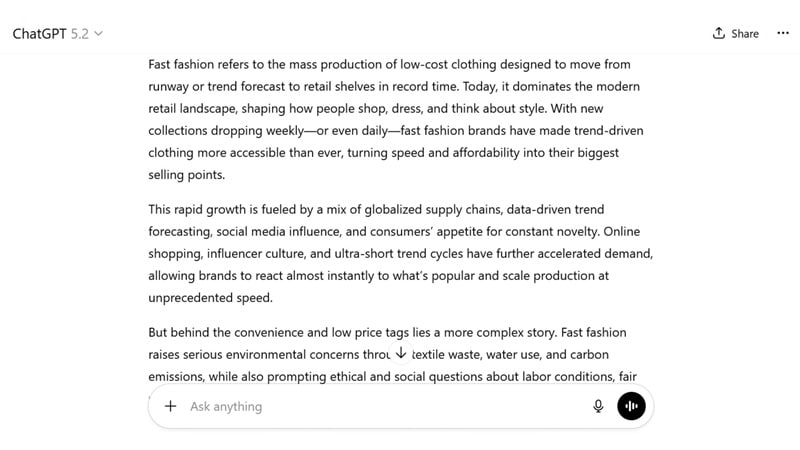Click the microphone dictation icon
This screenshot has width=800, height=450.
click(x=598, y=406)
